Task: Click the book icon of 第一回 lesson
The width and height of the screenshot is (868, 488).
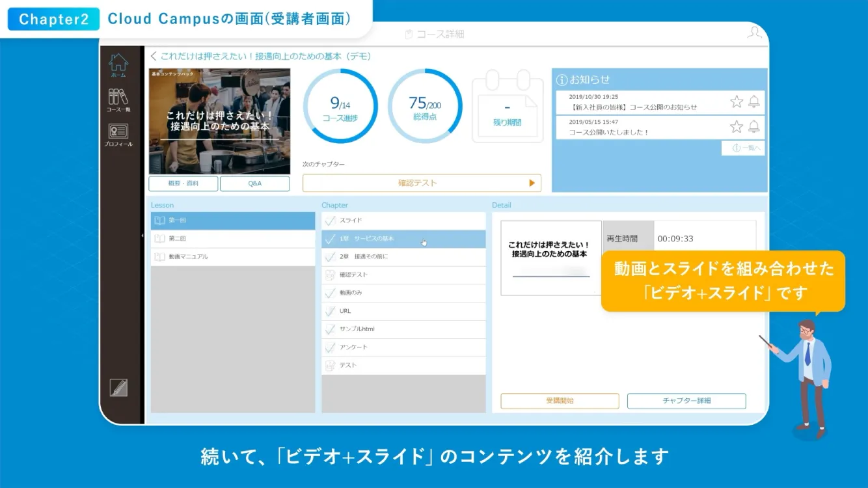Action: click(159, 221)
